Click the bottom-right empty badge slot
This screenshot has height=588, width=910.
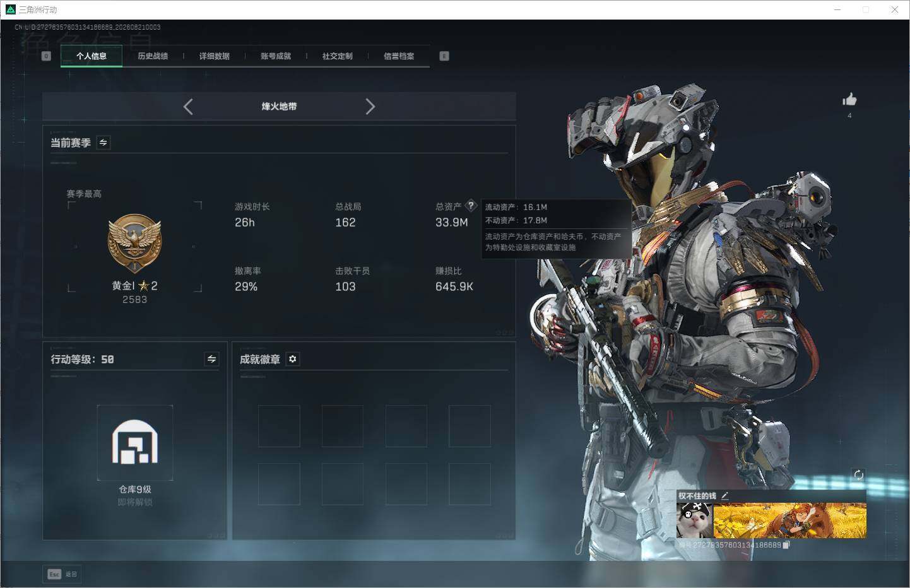click(470, 484)
